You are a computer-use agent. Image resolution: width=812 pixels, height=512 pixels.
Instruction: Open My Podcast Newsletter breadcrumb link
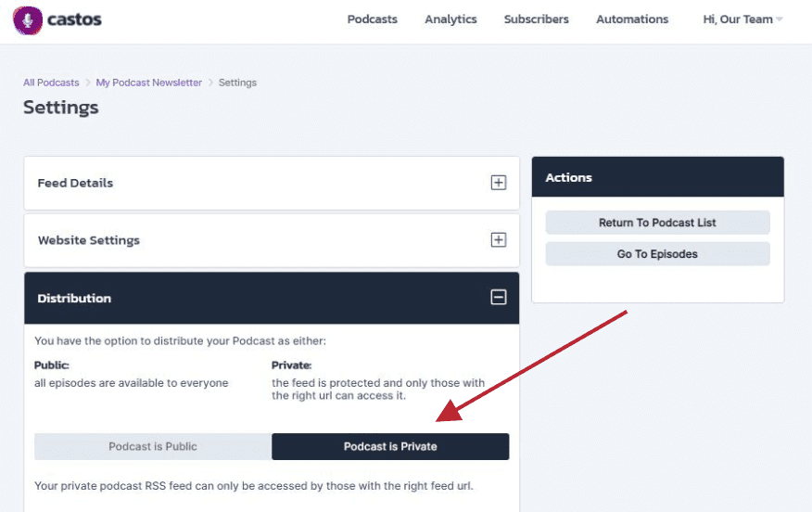pos(149,83)
